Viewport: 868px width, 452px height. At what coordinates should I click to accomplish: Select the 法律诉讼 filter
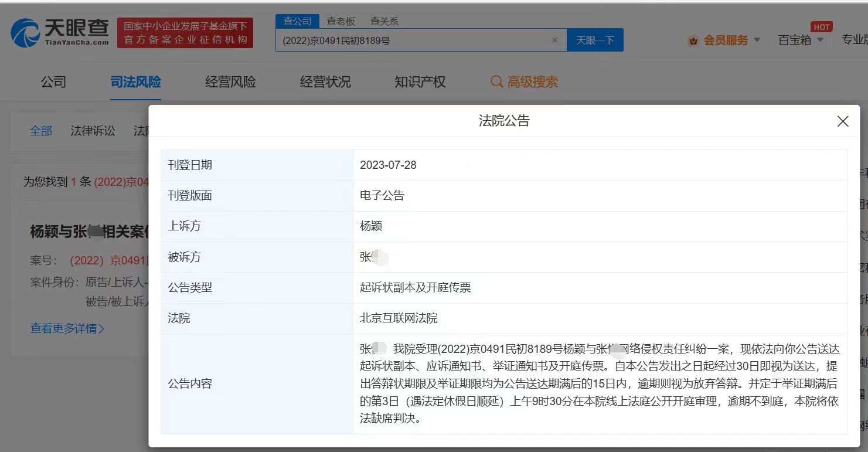(93, 131)
